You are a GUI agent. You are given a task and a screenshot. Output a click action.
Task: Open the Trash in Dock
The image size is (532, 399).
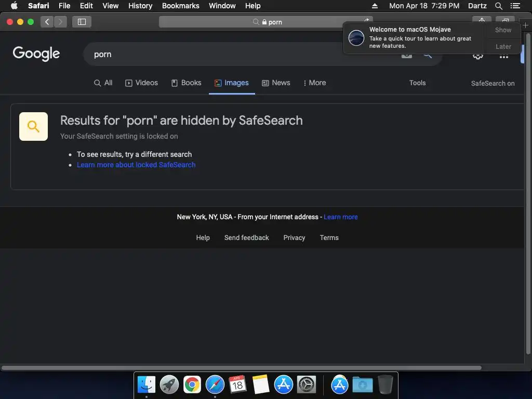click(385, 385)
